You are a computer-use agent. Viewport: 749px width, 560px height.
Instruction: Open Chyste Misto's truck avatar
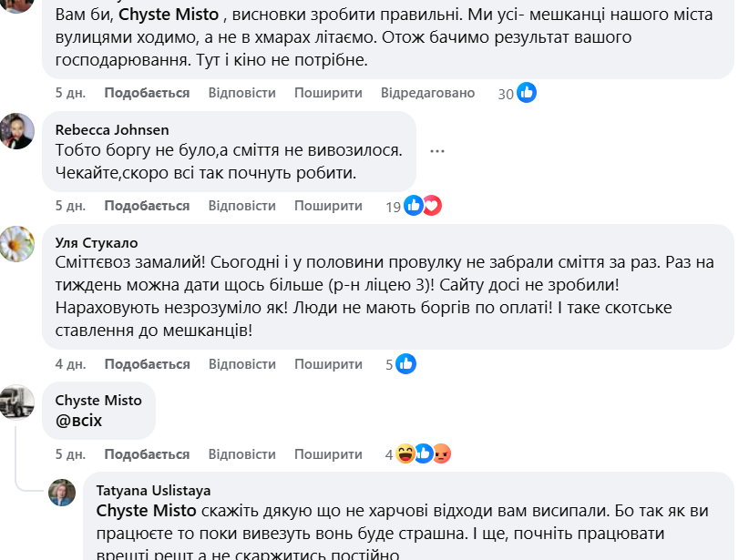click(x=16, y=402)
